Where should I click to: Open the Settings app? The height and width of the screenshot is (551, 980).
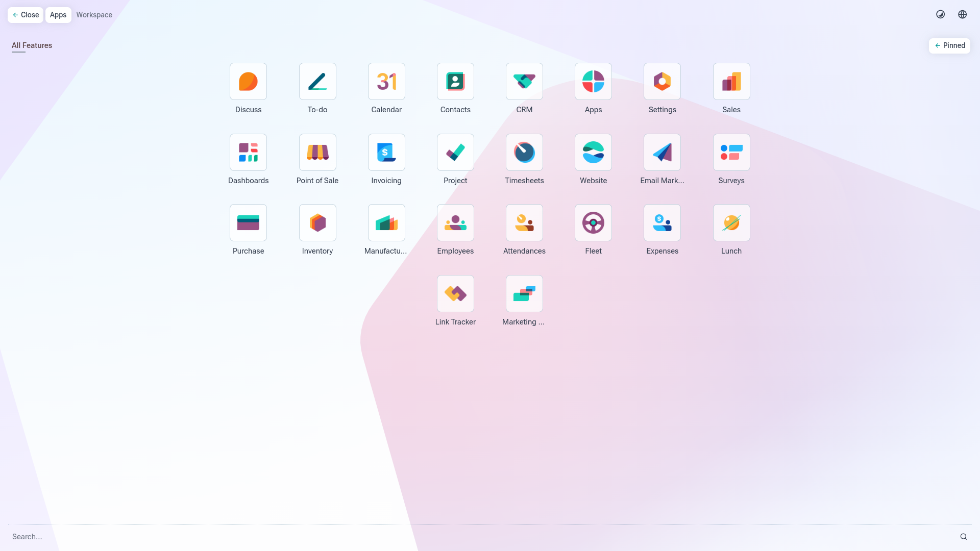pos(662,82)
